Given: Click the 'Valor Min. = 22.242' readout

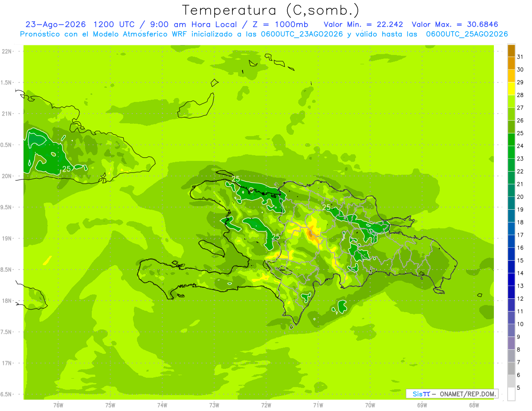Looking at the screenshot, I should pyautogui.click(x=363, y=24).
